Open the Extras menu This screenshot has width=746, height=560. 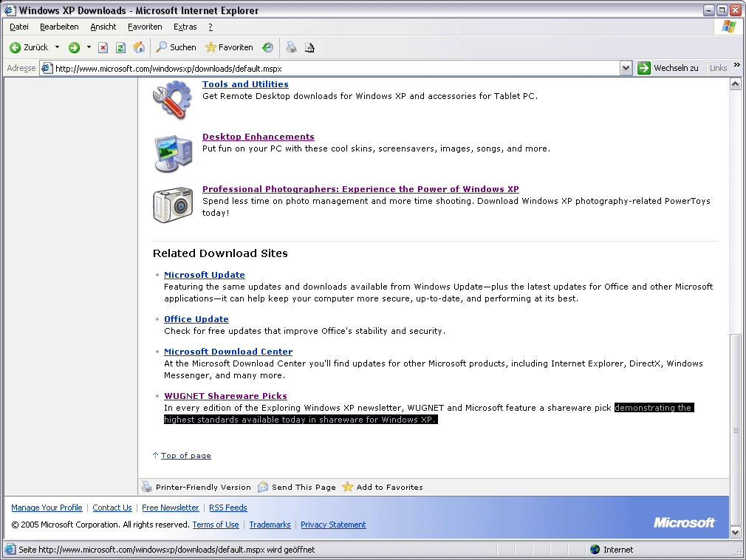185,27
